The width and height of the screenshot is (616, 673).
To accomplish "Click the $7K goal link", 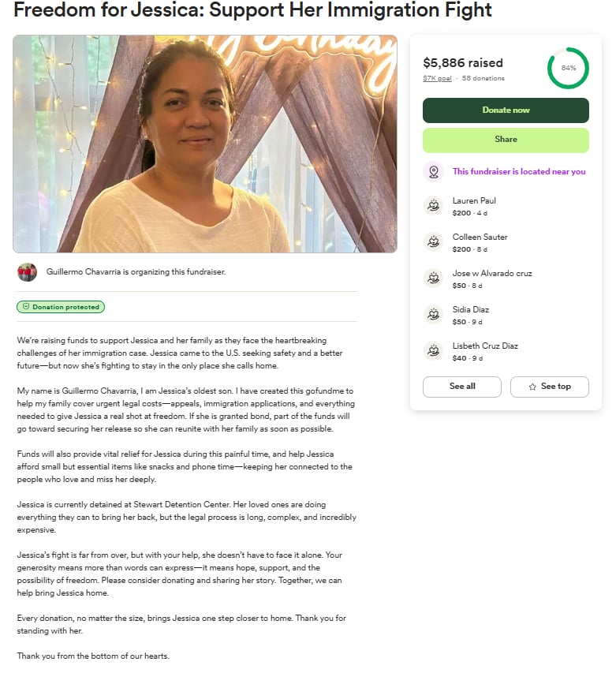I will (x=437, y=79).
